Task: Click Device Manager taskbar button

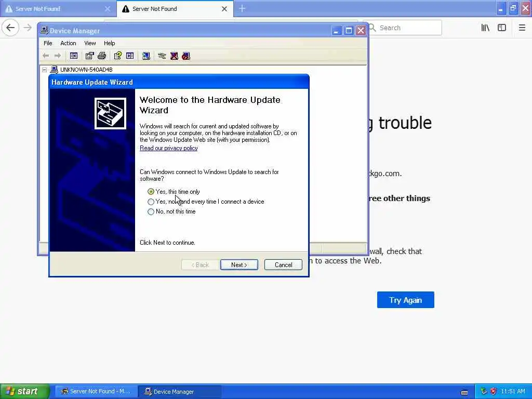Action: click(x=180, y=391)
